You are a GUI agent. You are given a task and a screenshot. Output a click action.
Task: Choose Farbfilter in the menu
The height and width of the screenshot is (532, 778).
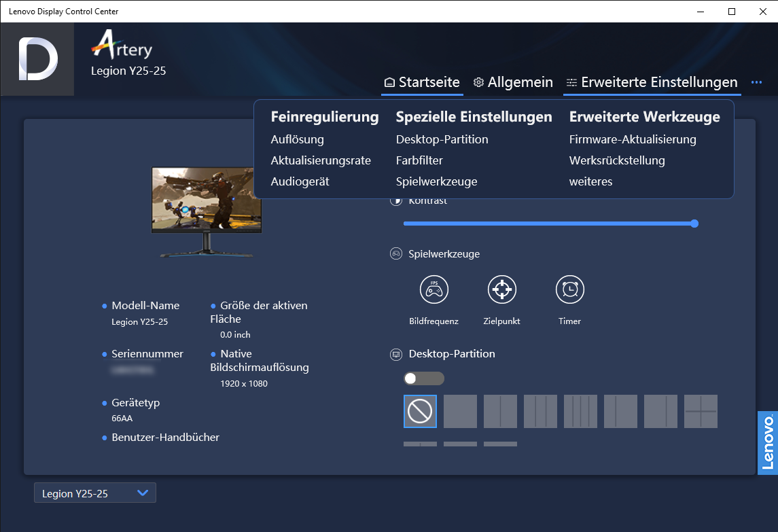[419, 161]
